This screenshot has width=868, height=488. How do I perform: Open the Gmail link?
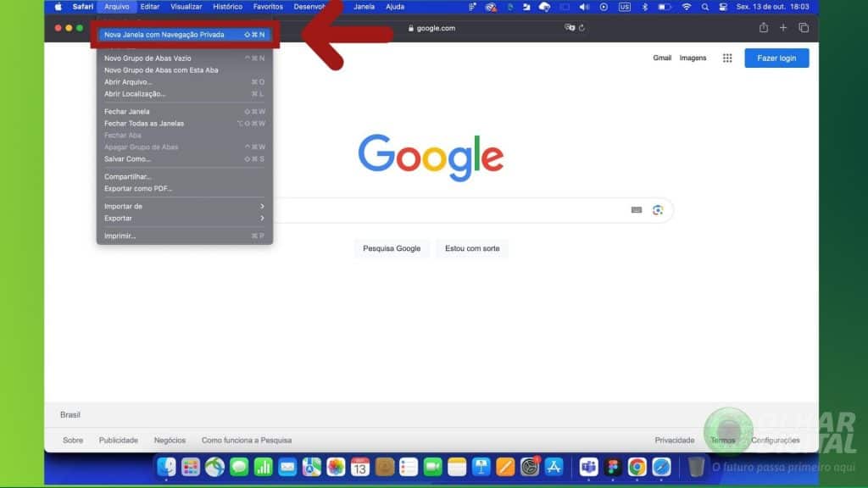click(x=662, y=58)
